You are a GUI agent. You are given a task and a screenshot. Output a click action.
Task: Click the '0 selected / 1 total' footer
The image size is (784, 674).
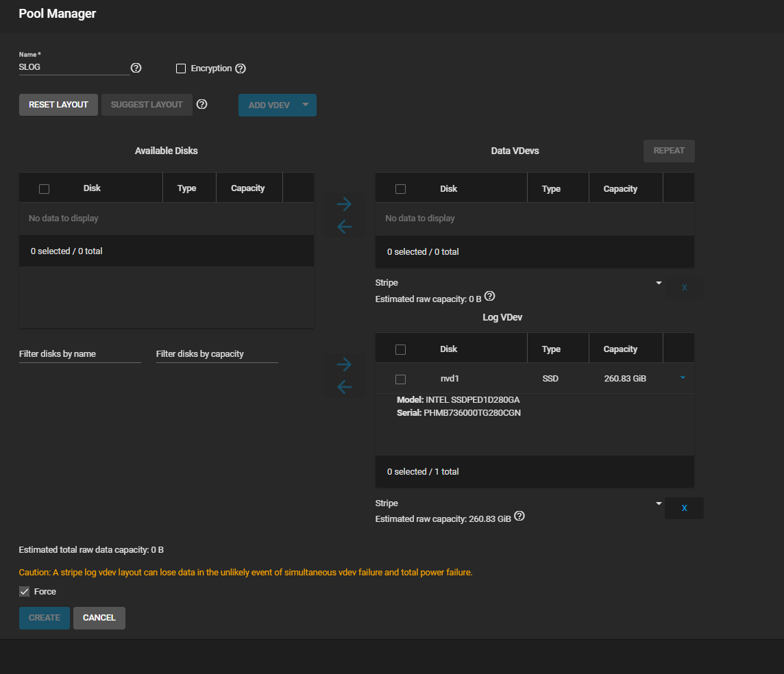[x=423, y=472]
